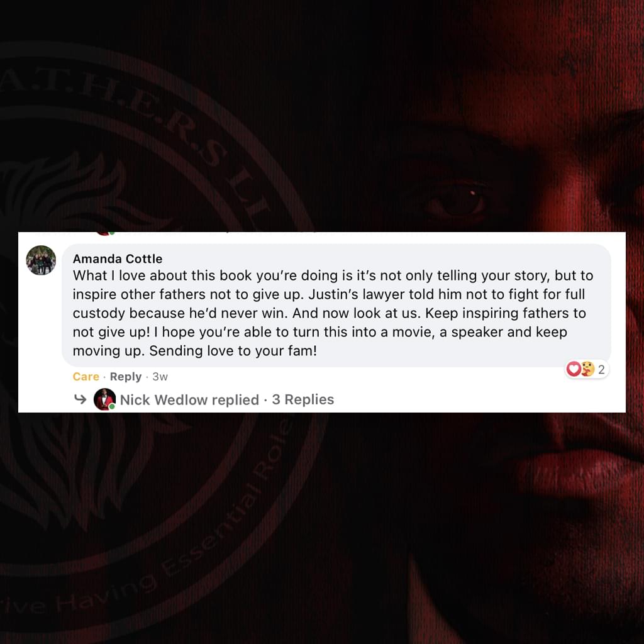Open Nick Wedlow's small avatar
Image resolution: width=644 pixels, height=644 pixels.
[104, 399]
